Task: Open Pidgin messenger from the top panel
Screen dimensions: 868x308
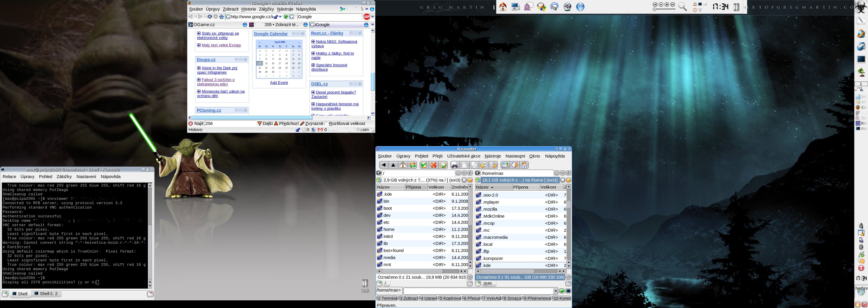Action: pyautogui.click(x=528, y=6)
